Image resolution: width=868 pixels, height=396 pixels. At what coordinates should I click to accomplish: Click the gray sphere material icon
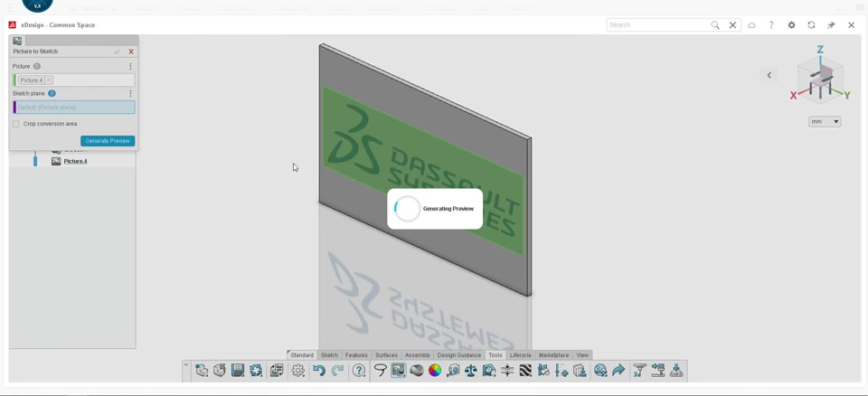(417, 371)
